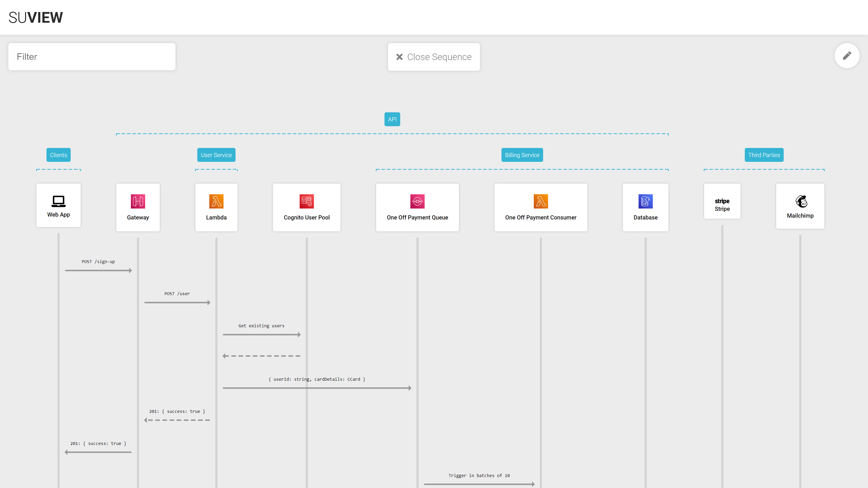The height and width of the screenshot is (488, 868).
Task: Click the SUVIEW logo
Action: [36, 17]
